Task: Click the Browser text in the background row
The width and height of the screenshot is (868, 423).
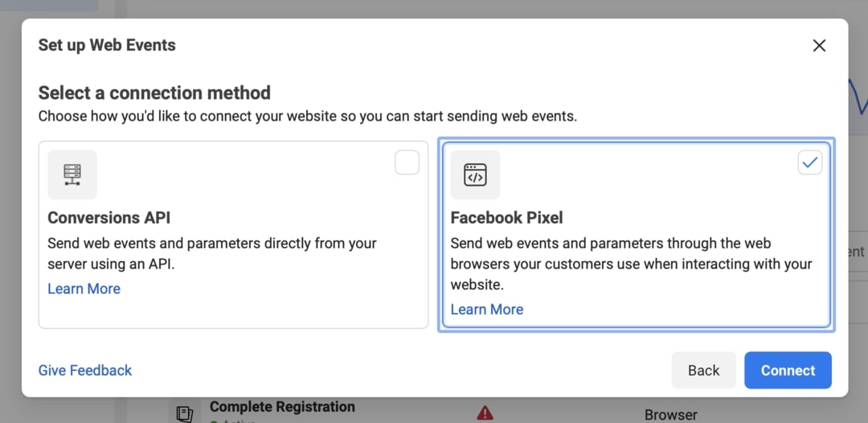Action: (670, 415)
